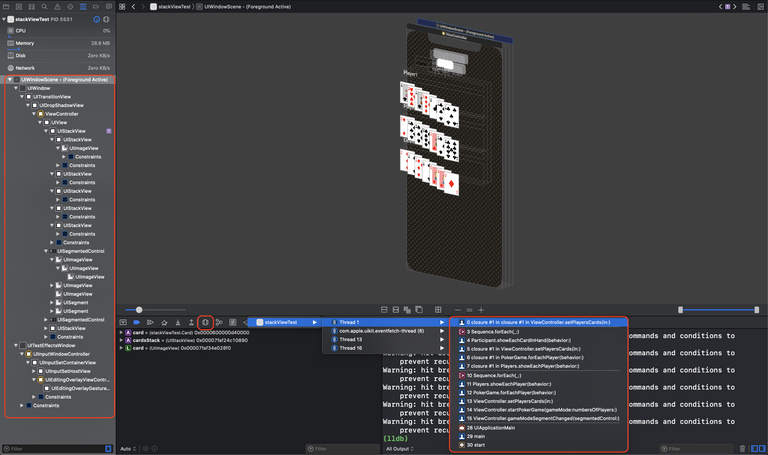Select the Debug navigator icon
The height and width of the screenshot is (455, 768).
[83, 7]
